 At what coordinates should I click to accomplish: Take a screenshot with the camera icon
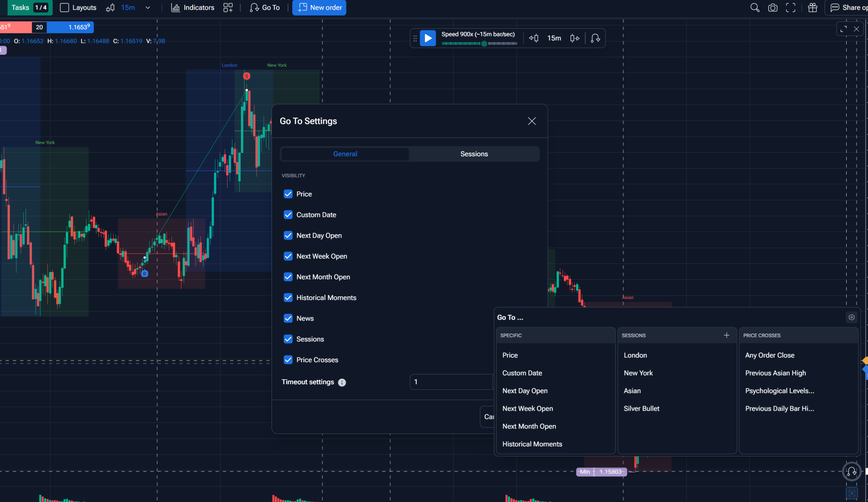(773, 7)
